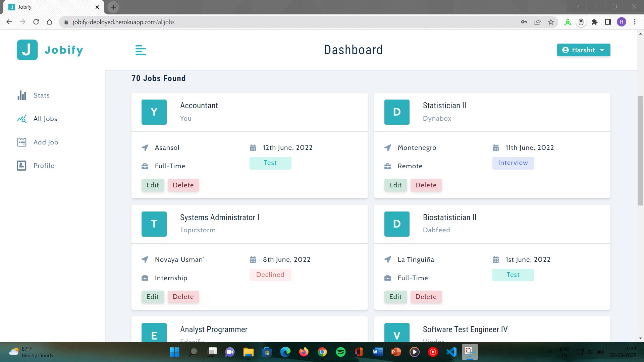Screen dimensions: 644x362
Task: Open Chrome's three-dot menu
Action: [635, 22]
